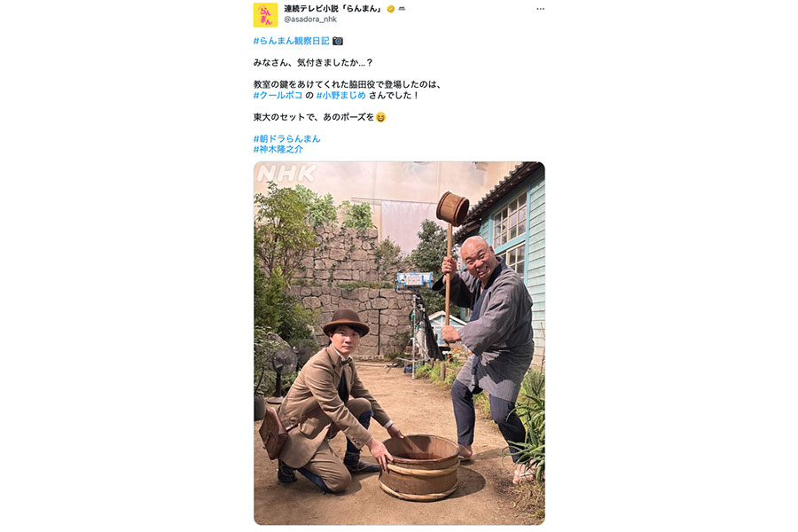Click the small affiliation icon beside the badge
Image resolution: width=798 pixels, height=532 pixels.
[402, 9]
